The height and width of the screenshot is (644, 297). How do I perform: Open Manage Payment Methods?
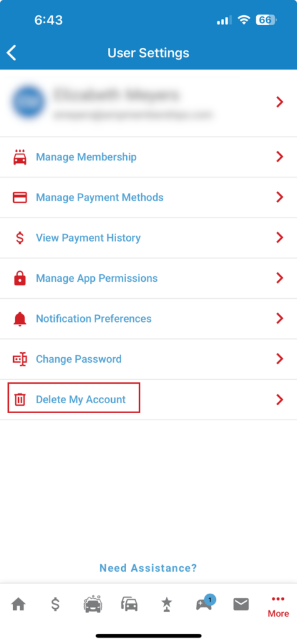pos(148,197)
